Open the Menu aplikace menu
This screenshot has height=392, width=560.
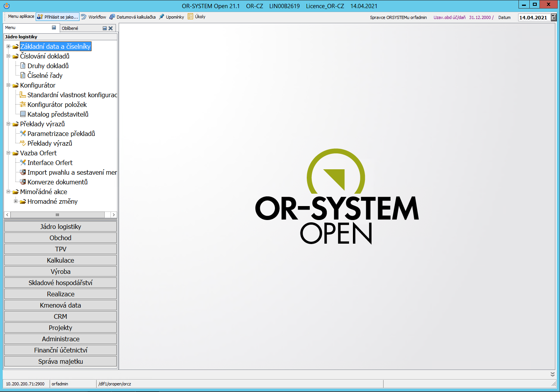tap(21, 17)
